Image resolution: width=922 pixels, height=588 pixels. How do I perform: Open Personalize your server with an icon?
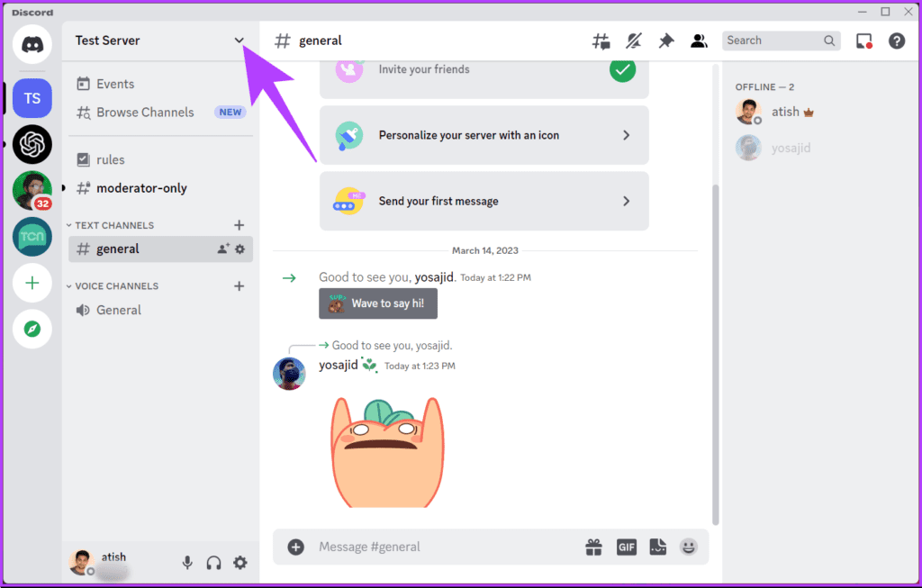point(484,135)
